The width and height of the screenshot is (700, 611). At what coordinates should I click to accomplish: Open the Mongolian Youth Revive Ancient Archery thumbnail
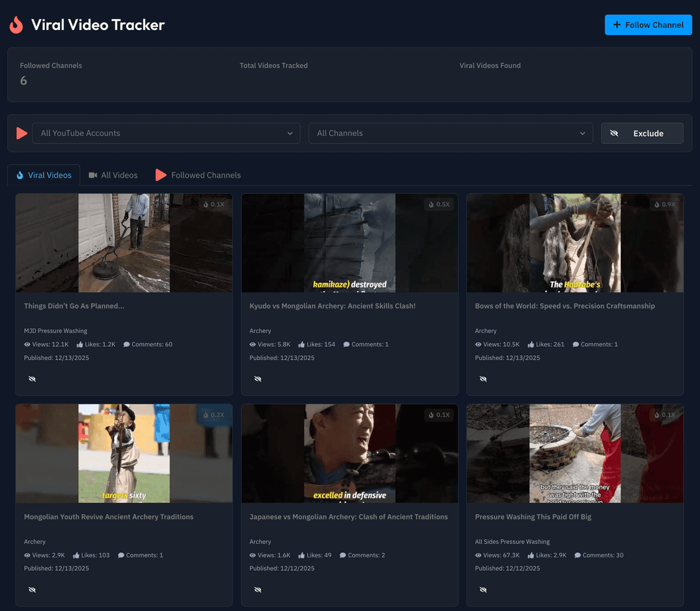click(x=124, y=453)
